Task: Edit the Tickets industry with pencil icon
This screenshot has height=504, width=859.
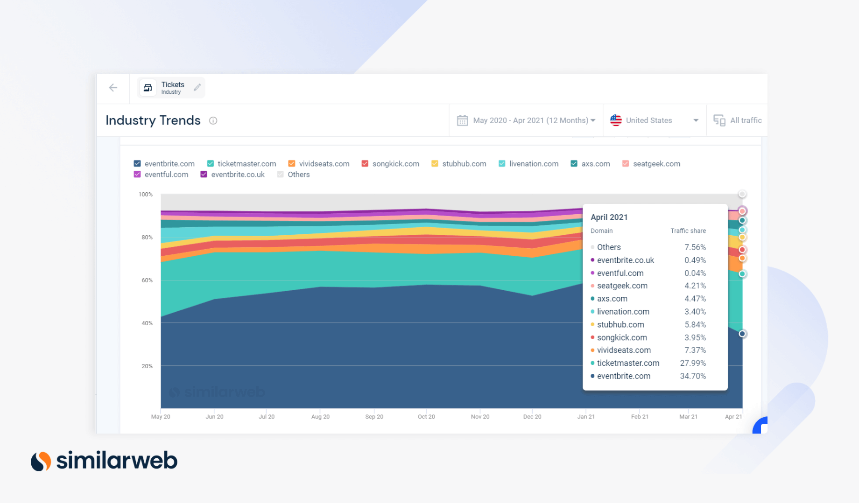Action: [x=197, y=87]
